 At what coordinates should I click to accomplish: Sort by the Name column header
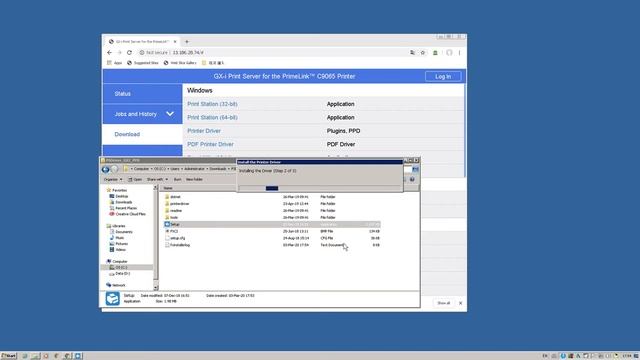(168, 188)
